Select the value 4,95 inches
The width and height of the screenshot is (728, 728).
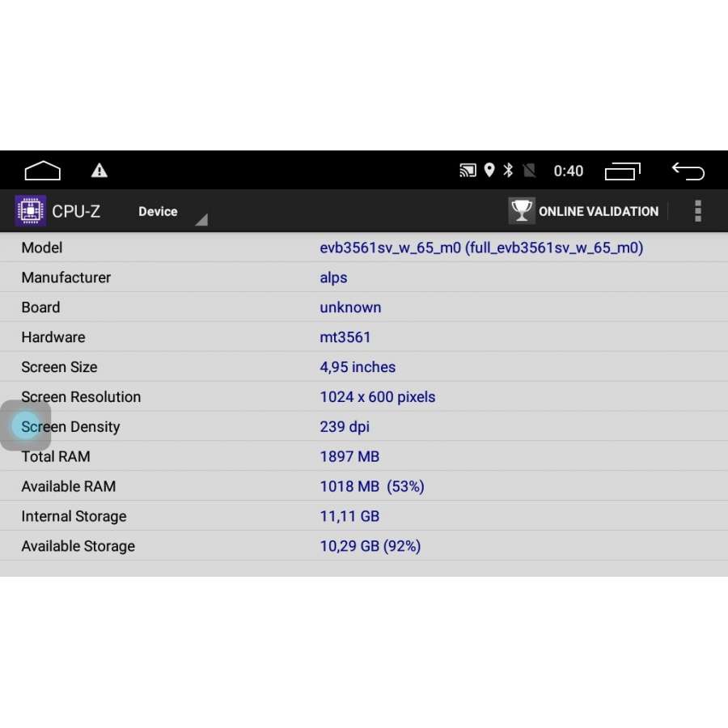358,366
